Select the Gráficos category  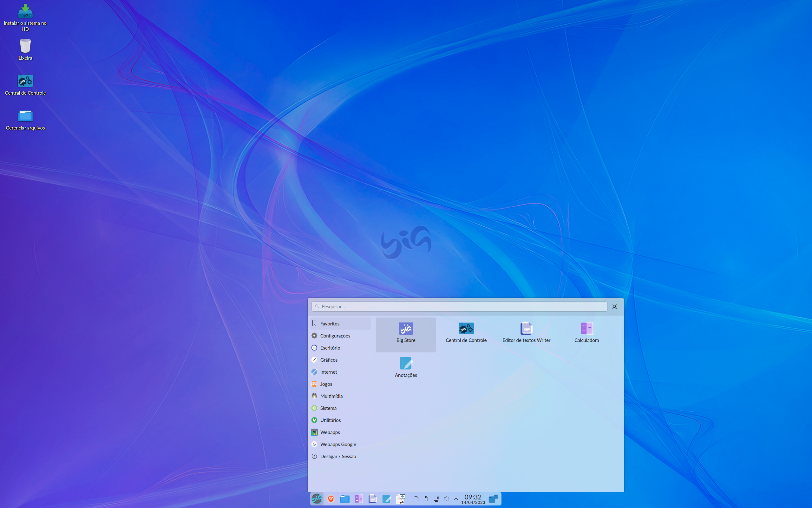340,360
